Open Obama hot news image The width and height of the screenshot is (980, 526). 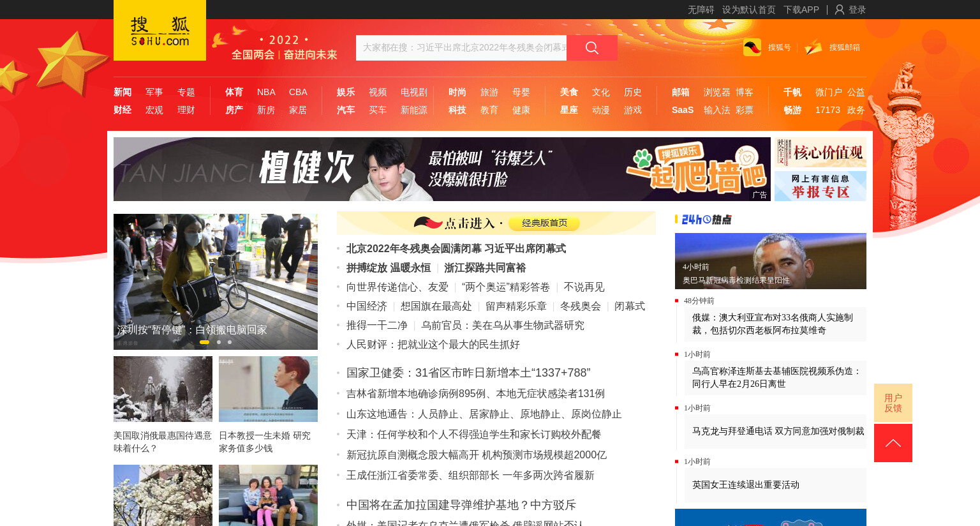(771, 261)
